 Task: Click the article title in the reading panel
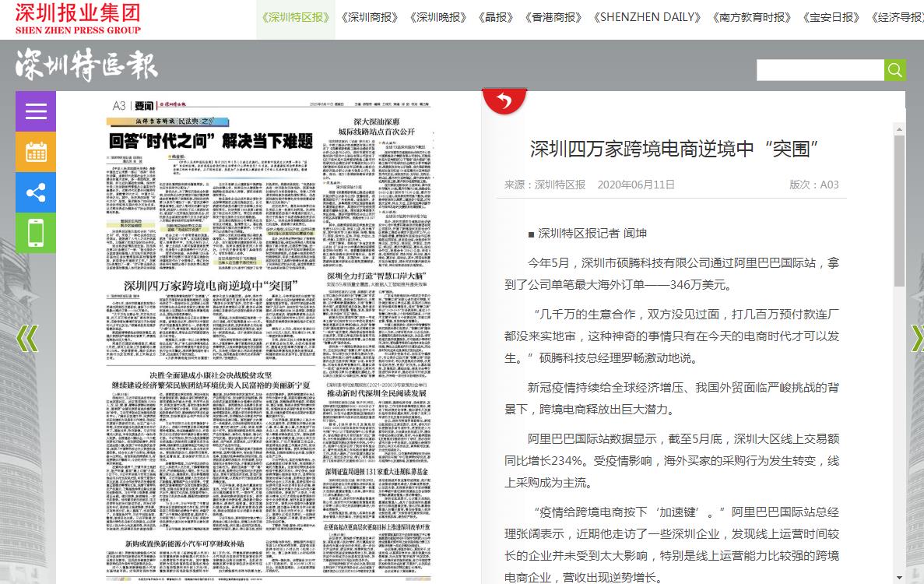point(673,149)
